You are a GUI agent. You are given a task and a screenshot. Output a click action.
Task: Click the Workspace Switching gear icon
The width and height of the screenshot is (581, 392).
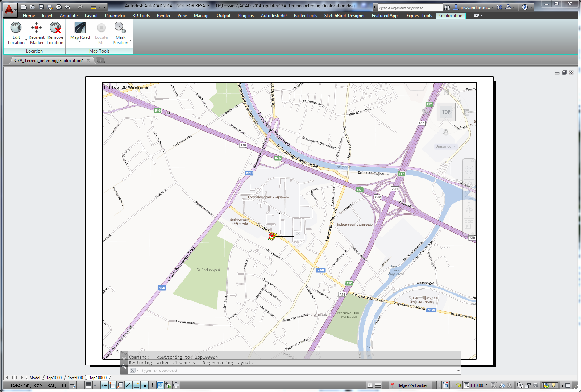pos(520,385)
